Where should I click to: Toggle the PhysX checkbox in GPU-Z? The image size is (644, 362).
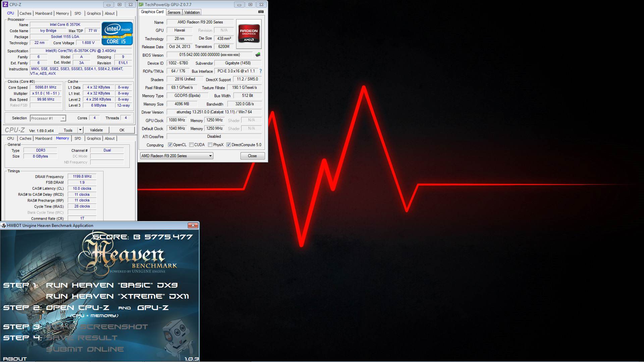pyautogui.click(x=210, y=145)
